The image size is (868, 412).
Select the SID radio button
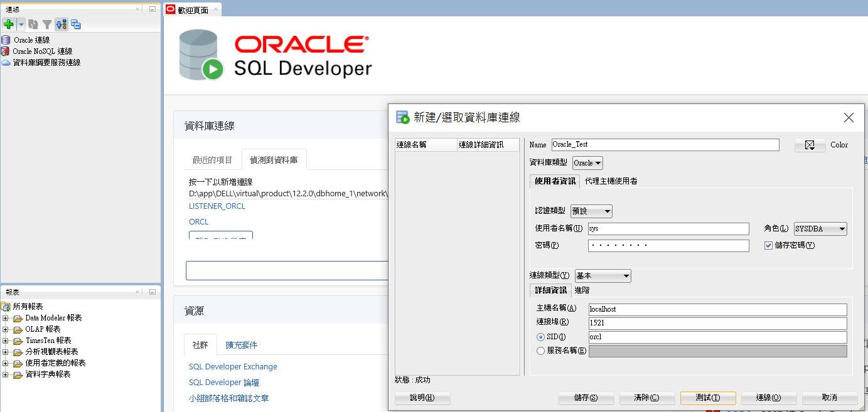click(540, 337)
